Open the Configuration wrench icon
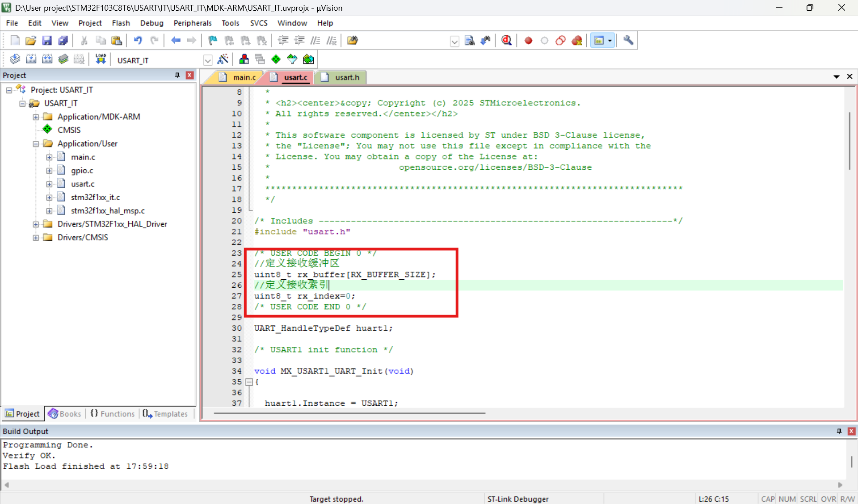858x504 pixels. click(628, 41)
